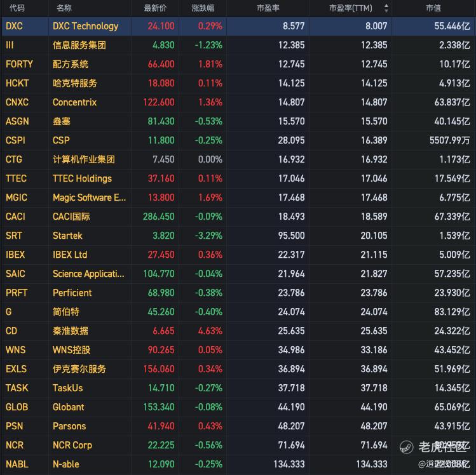Select ticker TASK
476x475 pixels.
[x=17, y=388]
